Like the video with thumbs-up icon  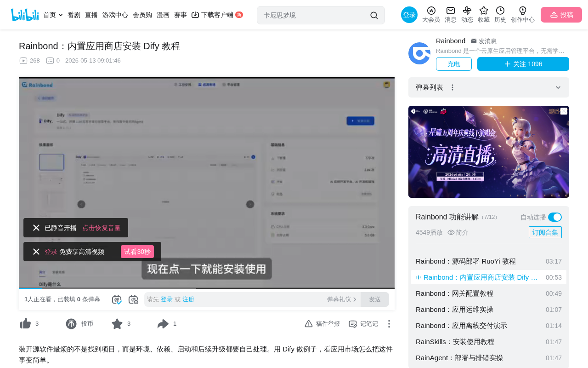click(x=25, y=324)
